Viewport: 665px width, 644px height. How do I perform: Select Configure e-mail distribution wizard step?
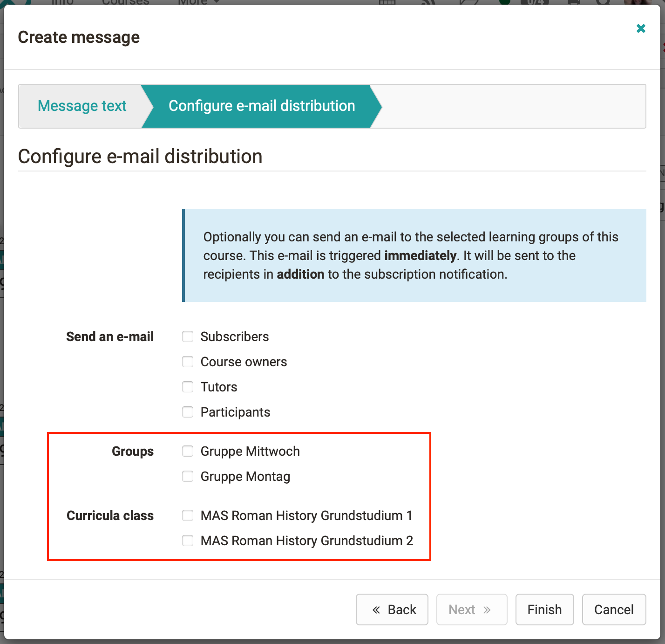pos(261,106)
